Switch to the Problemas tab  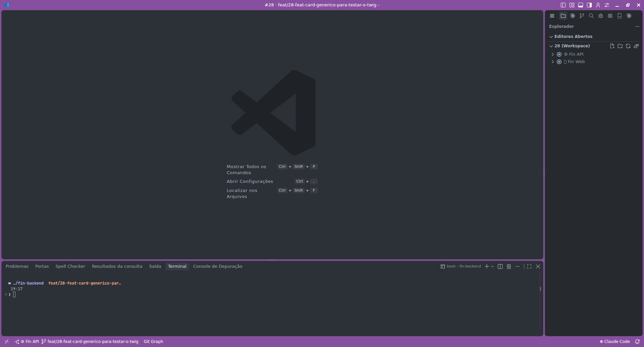click(x=17, y=266)
